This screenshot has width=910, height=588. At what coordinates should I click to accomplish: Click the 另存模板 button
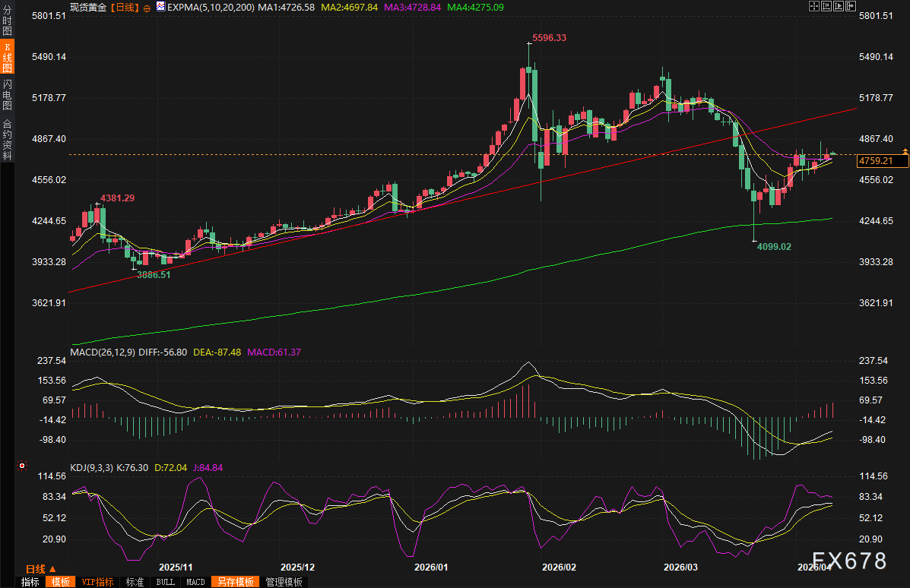coord(235,582)
